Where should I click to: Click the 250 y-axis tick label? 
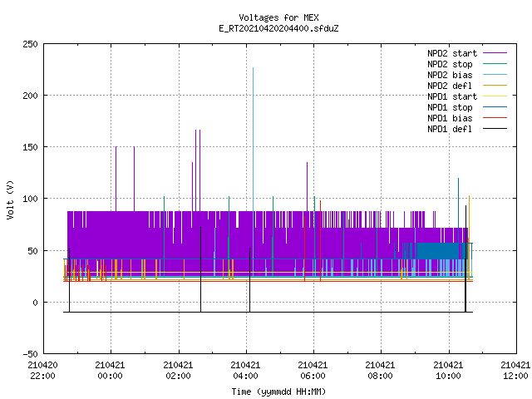[30, 44]
